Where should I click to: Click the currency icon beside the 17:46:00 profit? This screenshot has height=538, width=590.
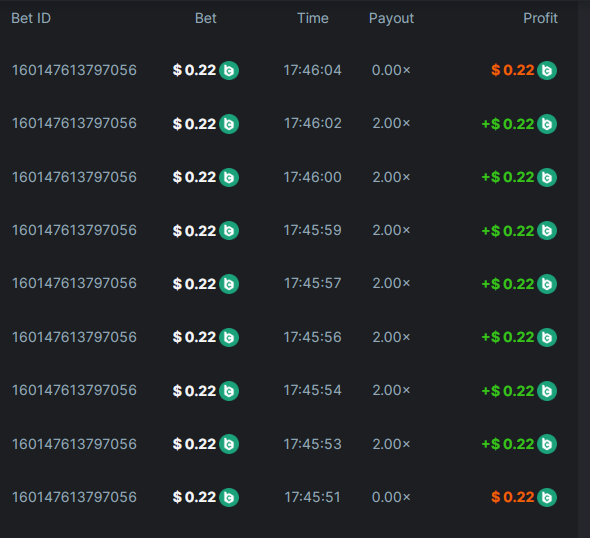[547, 177]
